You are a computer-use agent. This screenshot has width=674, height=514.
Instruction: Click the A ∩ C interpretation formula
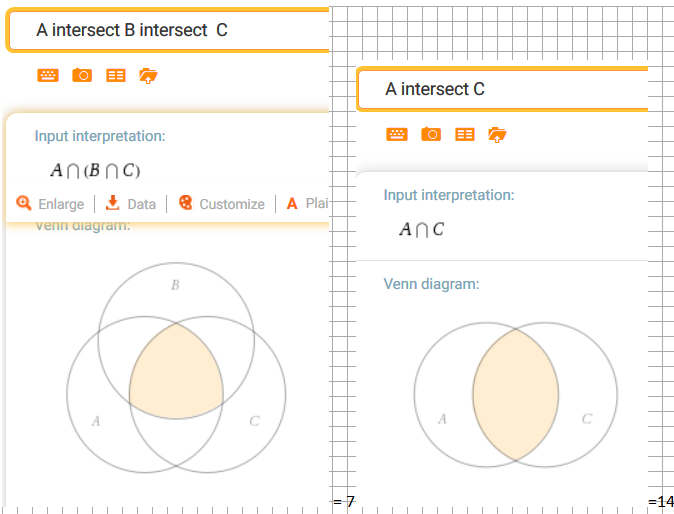tap(421, 230)
